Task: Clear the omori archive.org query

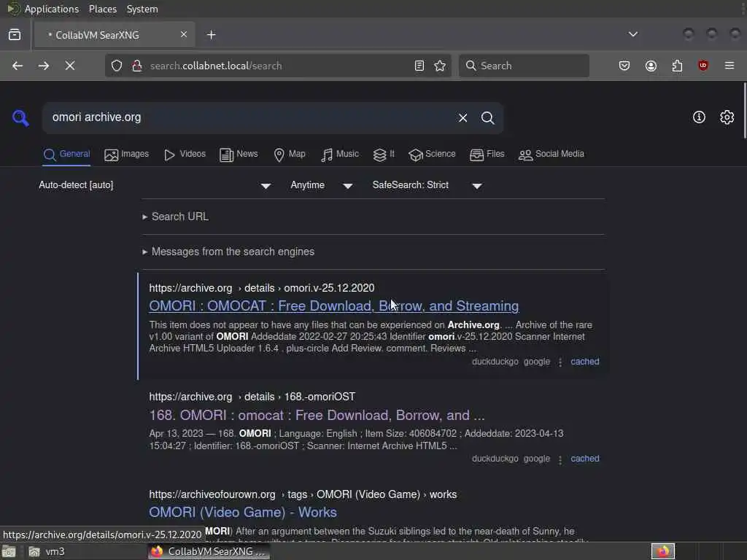Action: point(462,117)
